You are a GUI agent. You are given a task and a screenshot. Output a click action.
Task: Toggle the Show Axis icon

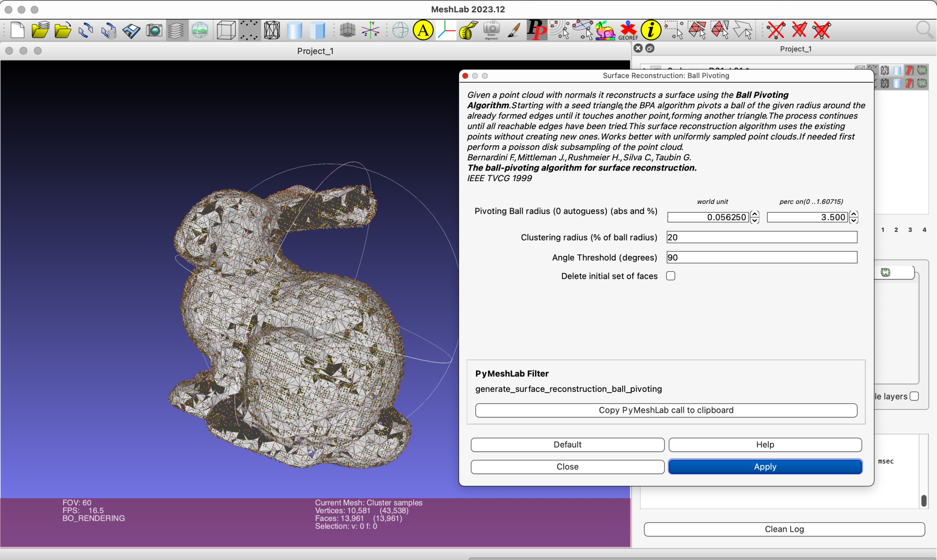pos(370,31)
